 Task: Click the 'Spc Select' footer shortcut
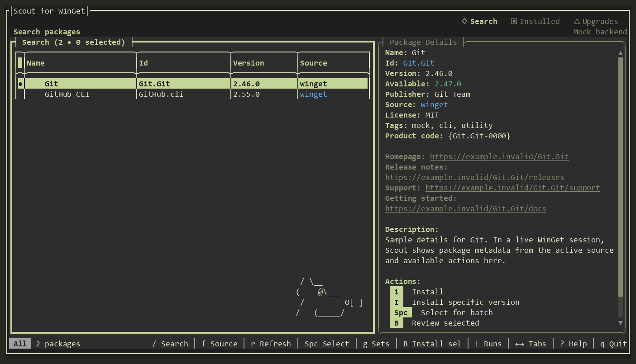coord(327,344)
